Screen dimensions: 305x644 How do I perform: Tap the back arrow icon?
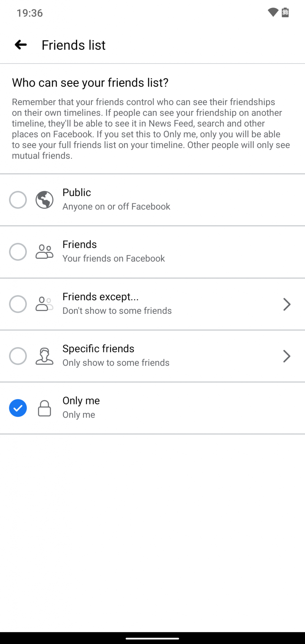(21, 45)
